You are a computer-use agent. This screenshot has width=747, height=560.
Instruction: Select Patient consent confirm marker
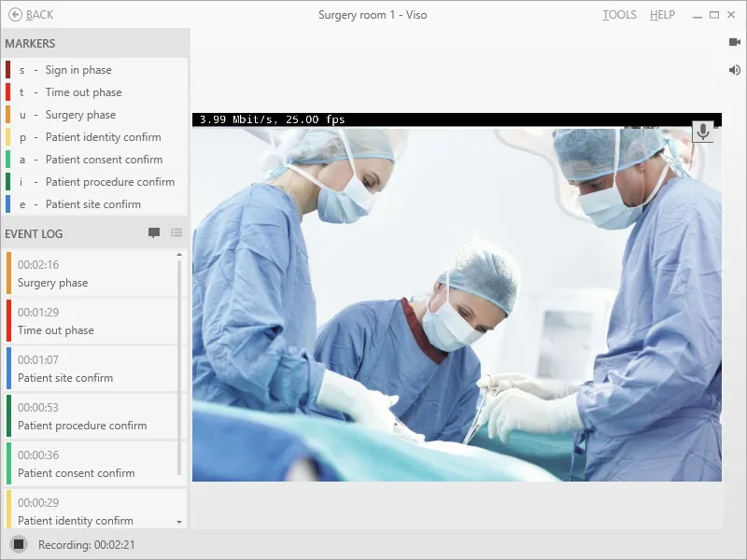coord(95,159)
